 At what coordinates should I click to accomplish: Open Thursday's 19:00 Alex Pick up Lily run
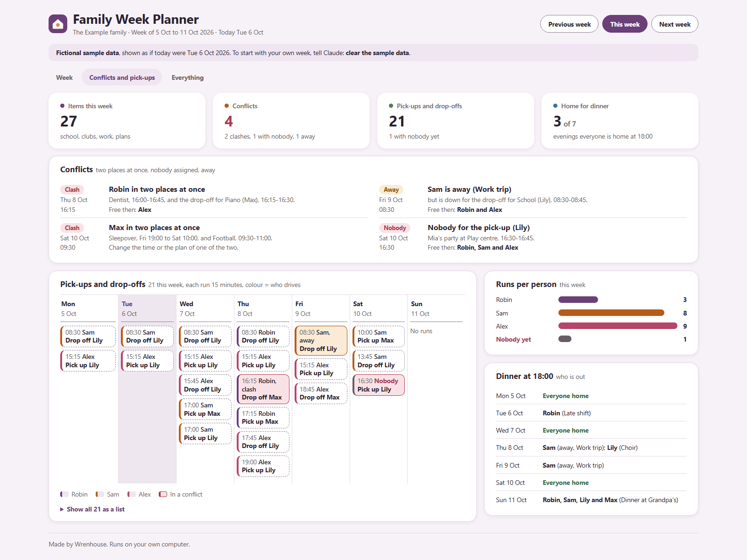click(x=263, y=466)
